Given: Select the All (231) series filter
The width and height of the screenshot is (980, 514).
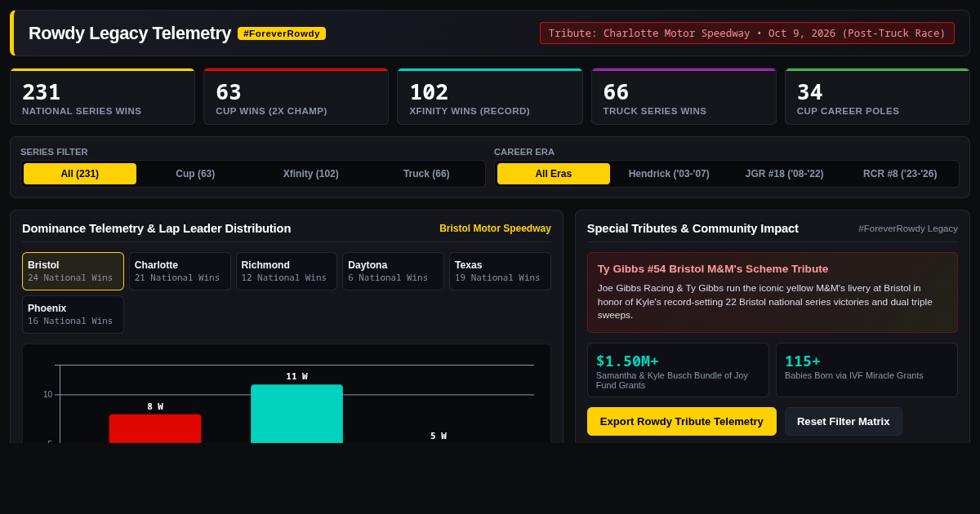Looking at the screenshot, I should pos(80,174).
